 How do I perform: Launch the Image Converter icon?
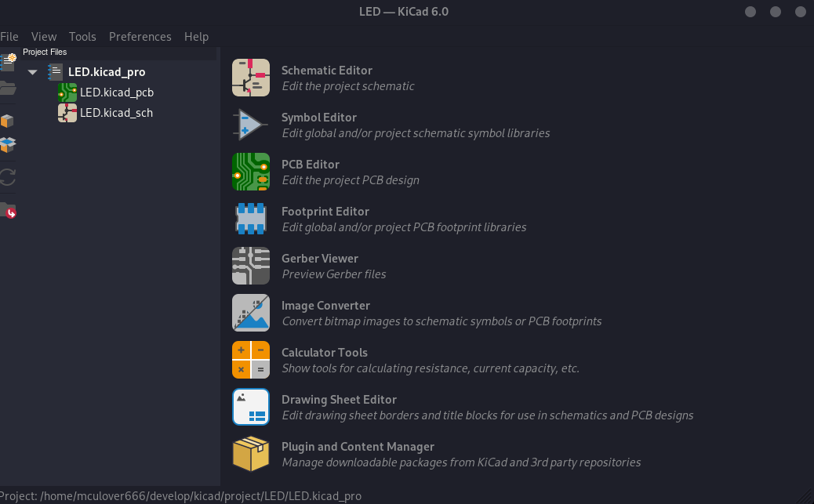click(251, 313)
